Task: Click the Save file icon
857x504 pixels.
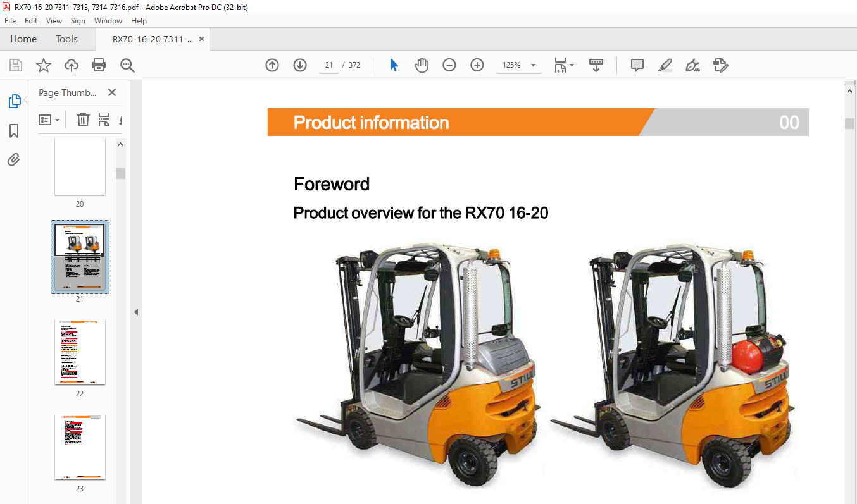Action: coord(16,65)
